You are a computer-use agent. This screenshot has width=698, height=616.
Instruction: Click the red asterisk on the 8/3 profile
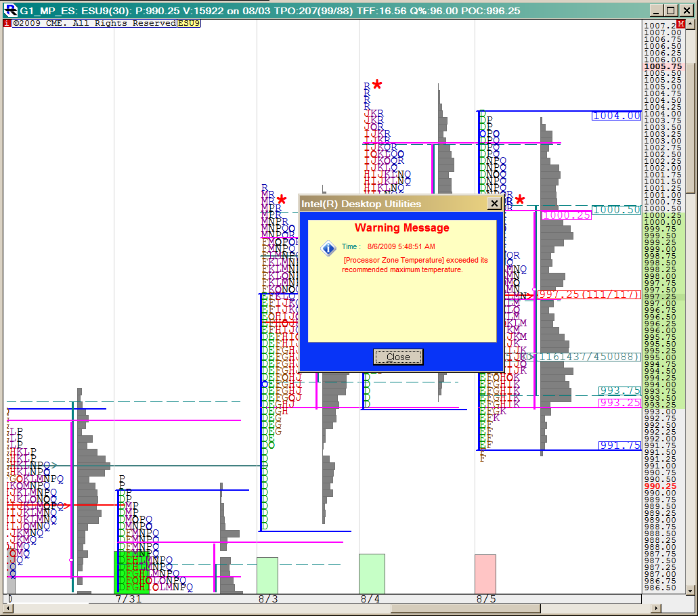tap(282, 200)
